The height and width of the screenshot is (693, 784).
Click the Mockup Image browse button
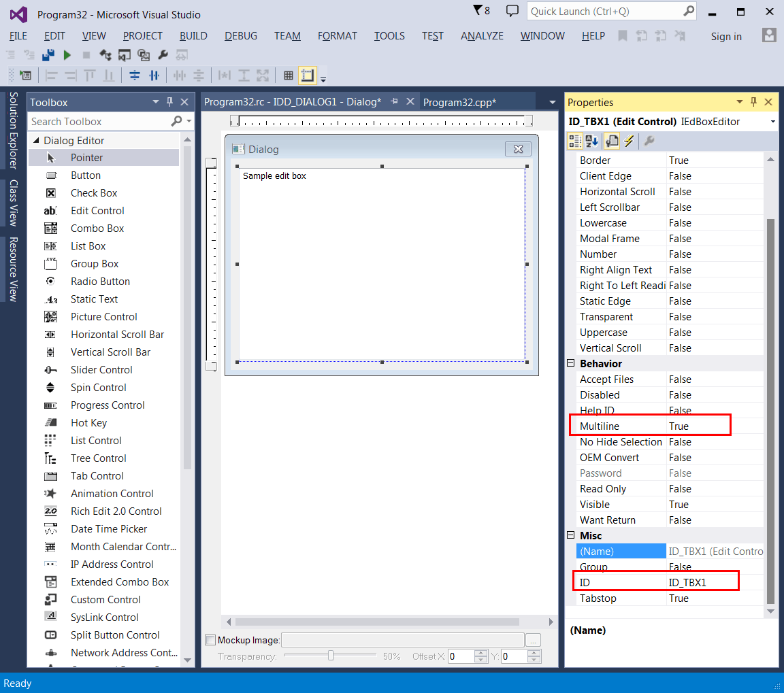coord(534,640)
